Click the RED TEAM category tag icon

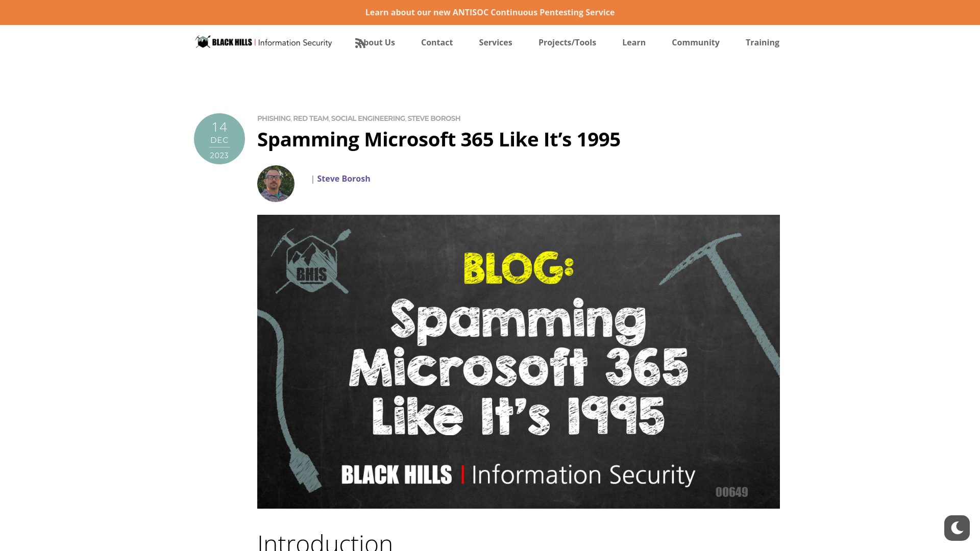[x=310, y=118]
